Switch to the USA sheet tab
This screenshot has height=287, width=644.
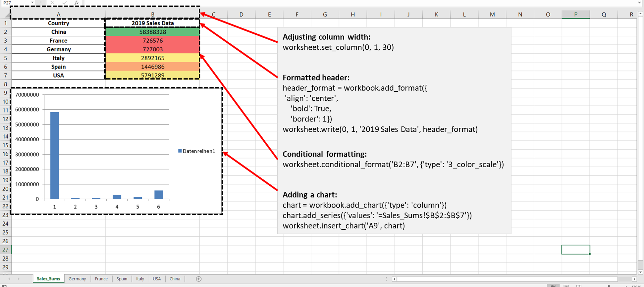(157, 279)
